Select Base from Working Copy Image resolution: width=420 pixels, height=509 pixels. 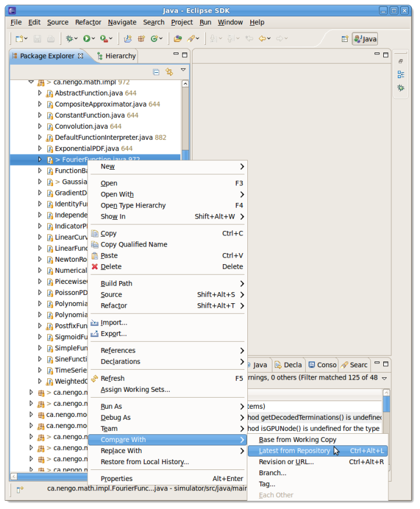318,440
